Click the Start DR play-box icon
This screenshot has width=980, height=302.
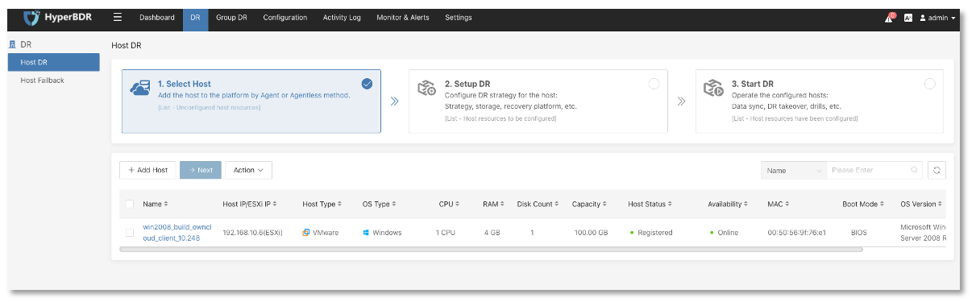coord(713,88)
